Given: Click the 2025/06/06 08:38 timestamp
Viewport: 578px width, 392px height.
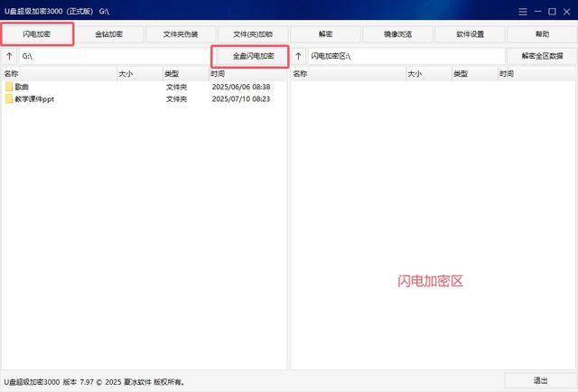Looking at the screenshot, I should [241, 87].
